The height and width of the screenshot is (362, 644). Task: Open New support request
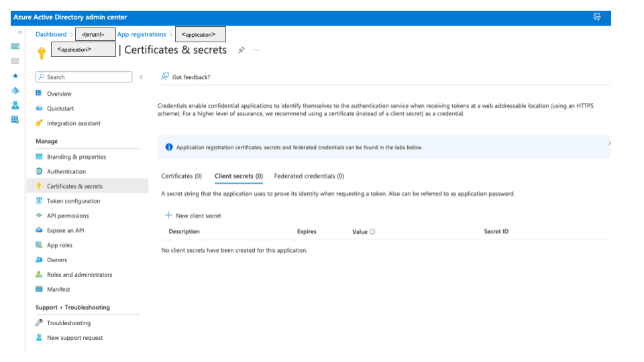point(74,338)
